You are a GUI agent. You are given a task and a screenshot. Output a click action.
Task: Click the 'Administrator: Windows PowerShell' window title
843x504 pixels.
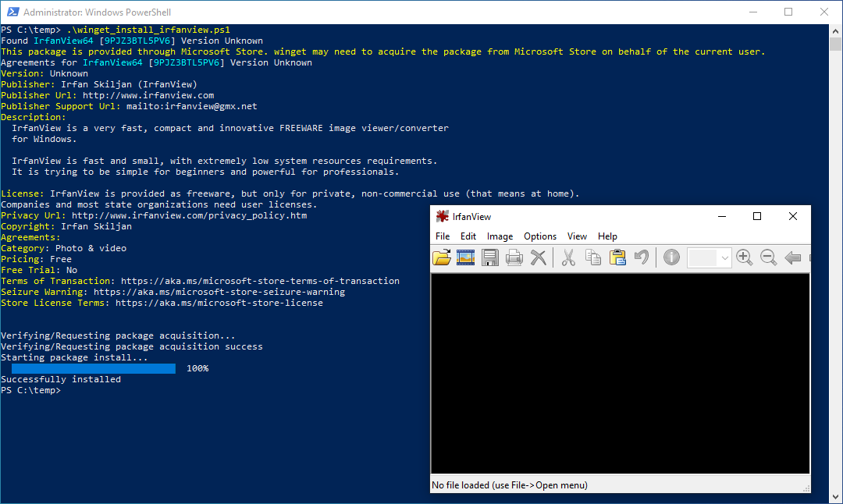(98, 12)
